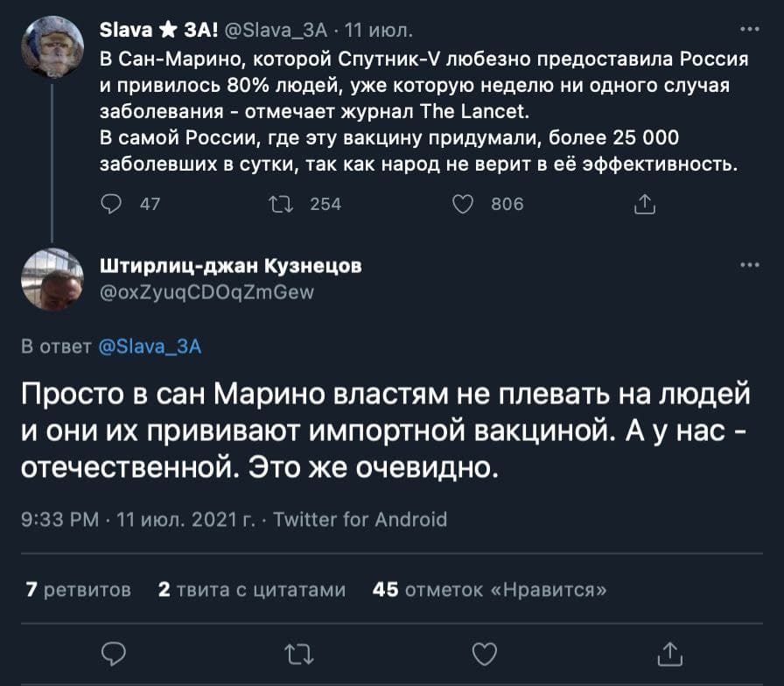Open Штирлиц-джан Кузнецов's avatar
The image size is (784, 686).
click(52, 278)
